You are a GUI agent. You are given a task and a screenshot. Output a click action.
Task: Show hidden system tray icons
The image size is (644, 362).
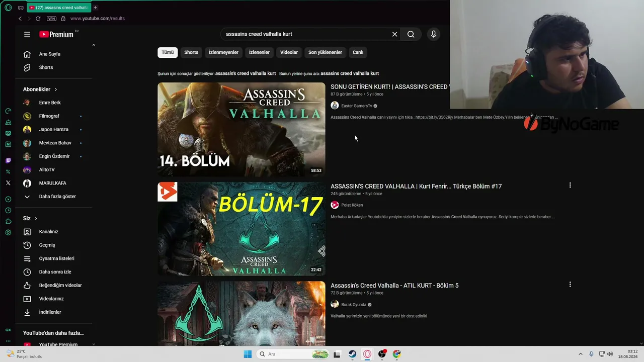click(580, 354)
